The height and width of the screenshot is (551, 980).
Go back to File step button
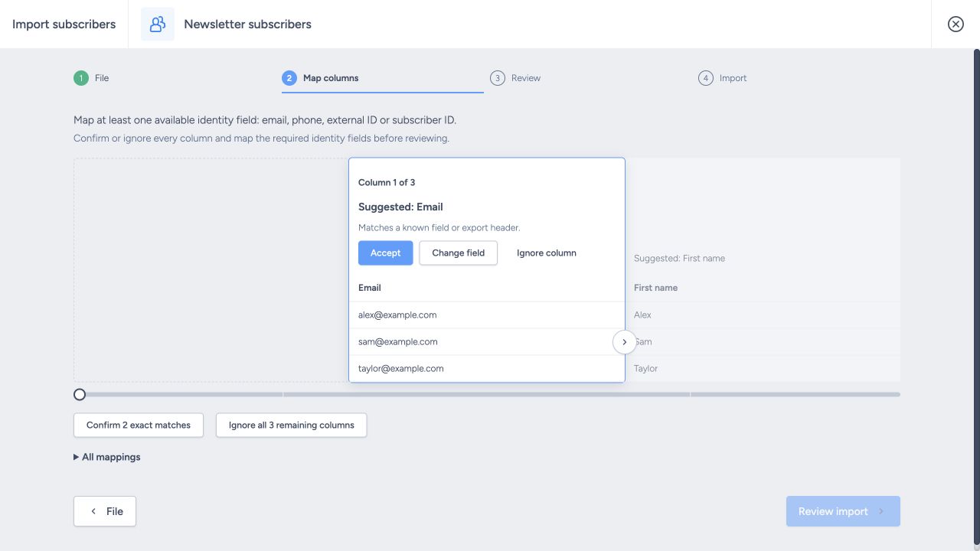click(105, 511)
